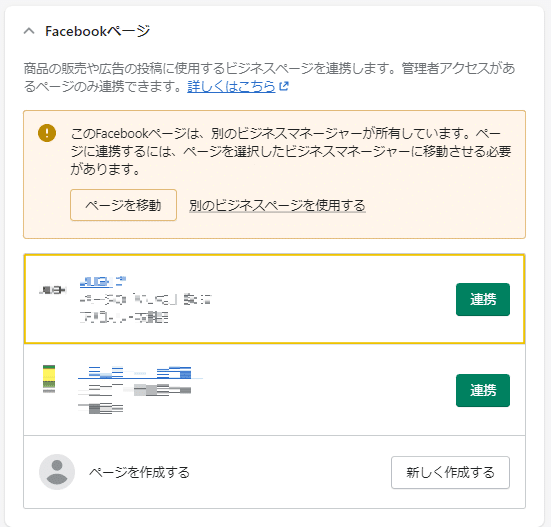The width and height of the screenshot is (551, 527).
Task: Click the second page's green-yellow thumbnail
Action: point(49,379)
